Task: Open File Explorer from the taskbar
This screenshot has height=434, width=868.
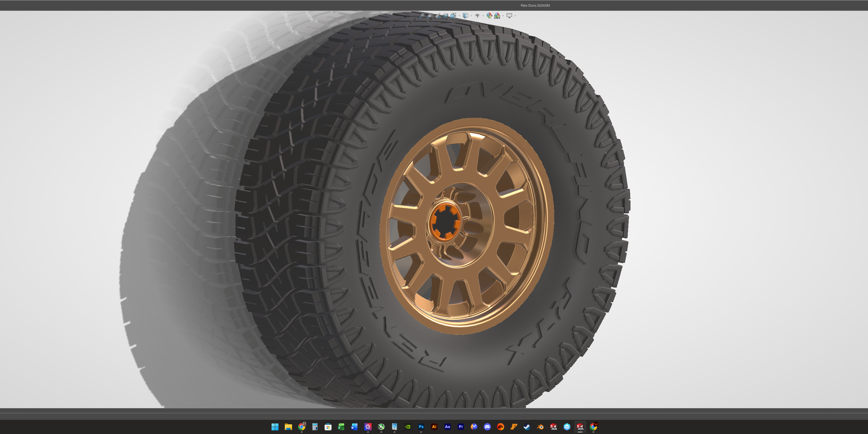Action: point(288,427)
